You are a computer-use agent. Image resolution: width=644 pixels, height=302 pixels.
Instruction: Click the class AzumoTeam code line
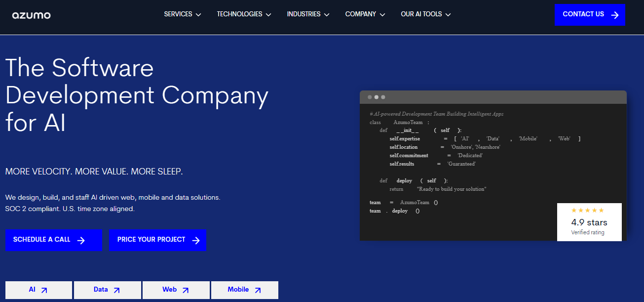click(400, 122)
